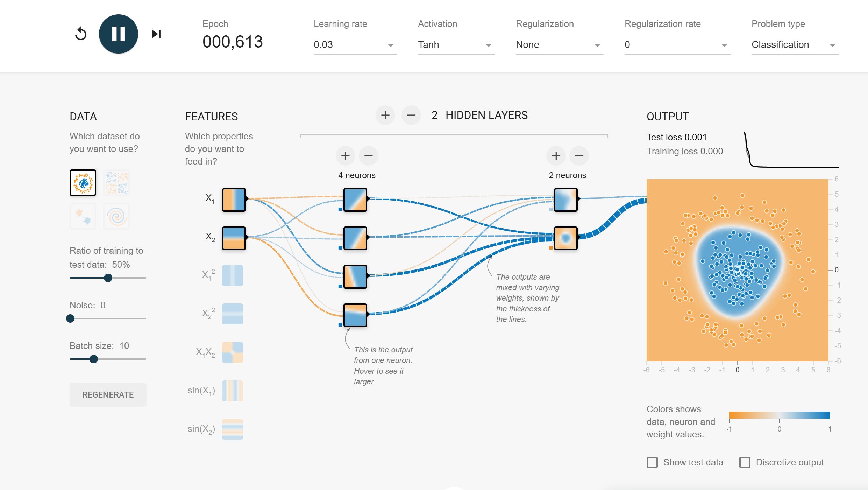Image resolution: width=868 pixels, height=490 pixels.
Task: Open the Activation dropdown showing Tanh
Action: (x=456, y=45)
